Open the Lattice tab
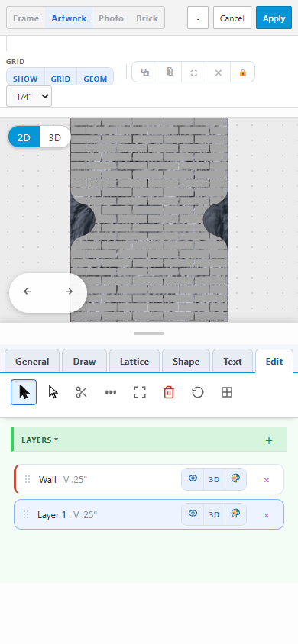This screenshot has height=644, width=298. point(134,362)
